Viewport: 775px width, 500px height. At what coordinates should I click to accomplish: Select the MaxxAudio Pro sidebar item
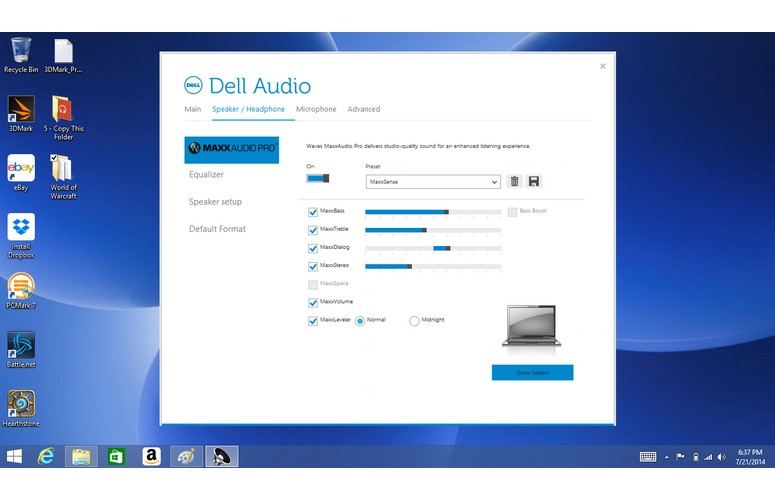(231, 150)
